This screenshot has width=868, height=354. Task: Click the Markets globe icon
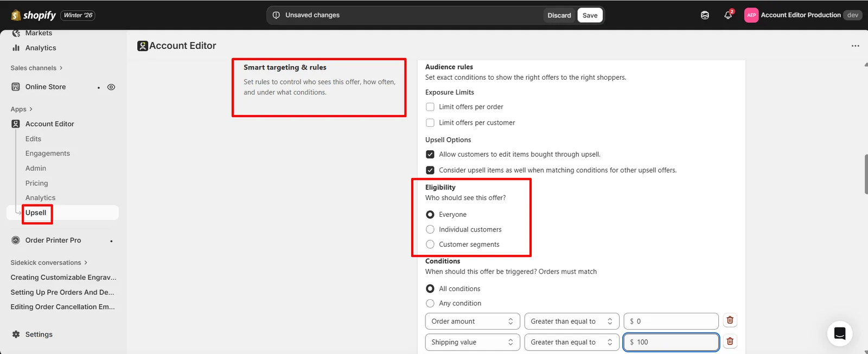[16, 33]
